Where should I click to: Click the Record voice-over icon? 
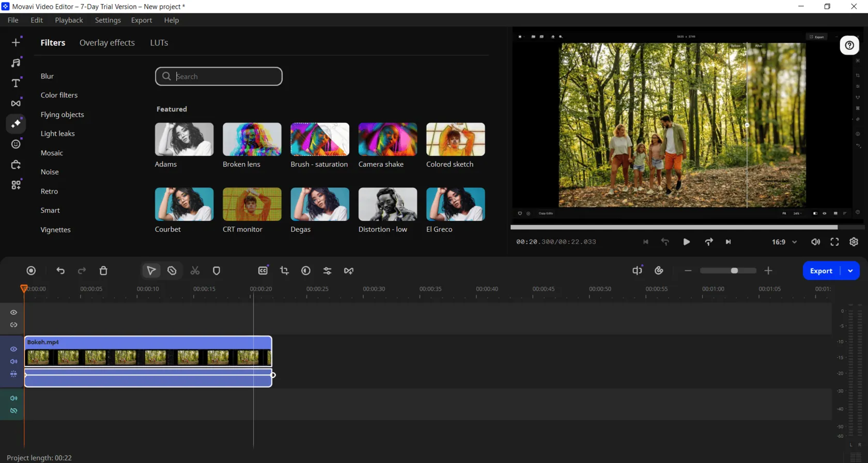point(31,270)
